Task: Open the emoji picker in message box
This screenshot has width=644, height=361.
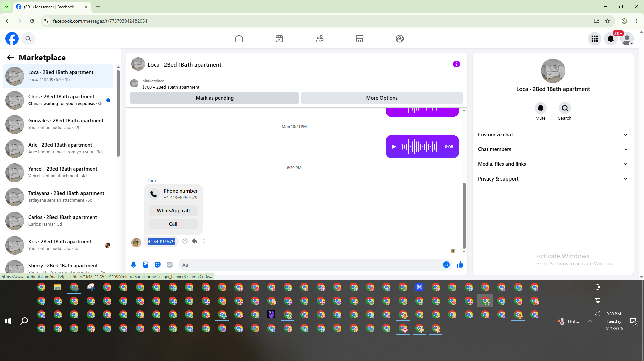Action: tap(446, 265)
